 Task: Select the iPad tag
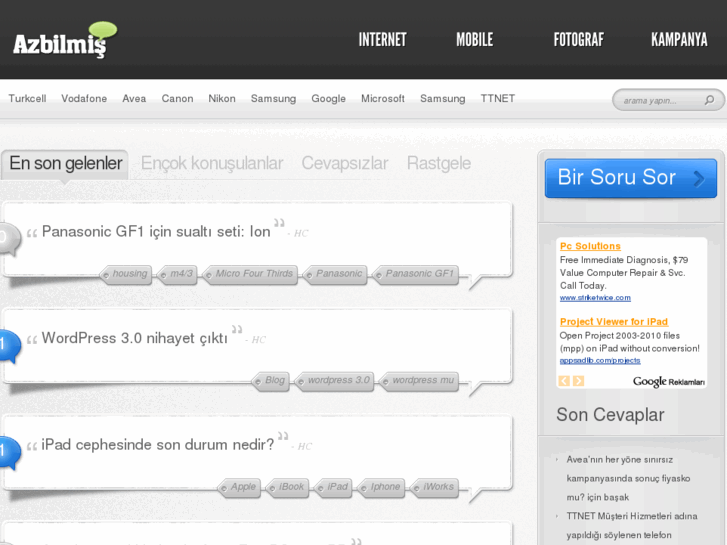click(x=333, y=487)
